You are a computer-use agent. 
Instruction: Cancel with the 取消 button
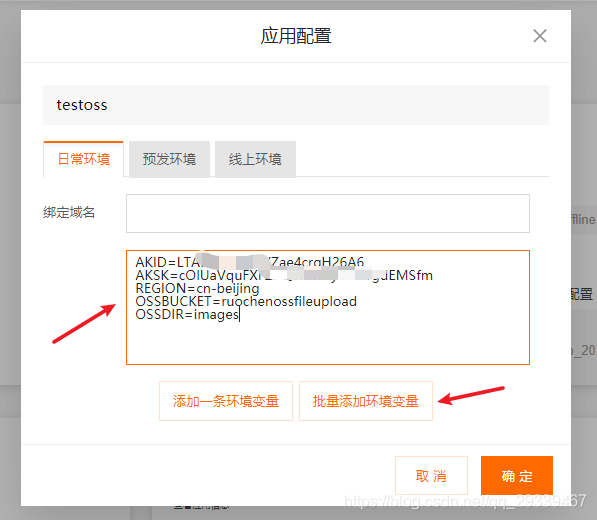431,476
